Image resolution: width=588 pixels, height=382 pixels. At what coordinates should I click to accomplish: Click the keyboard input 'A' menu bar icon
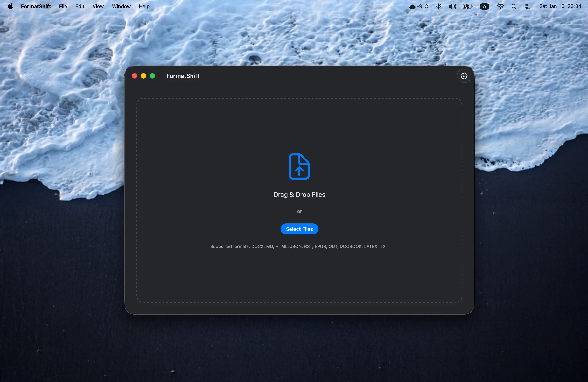coord(484,6)
